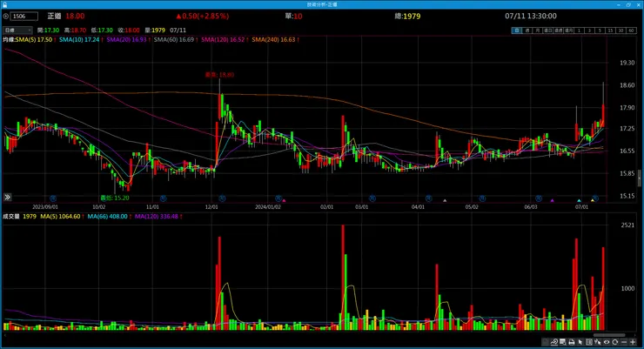This screenshot has width=644, height=349.
Task: Click the cyan triangle marker near 07/01
Action: 579,200
